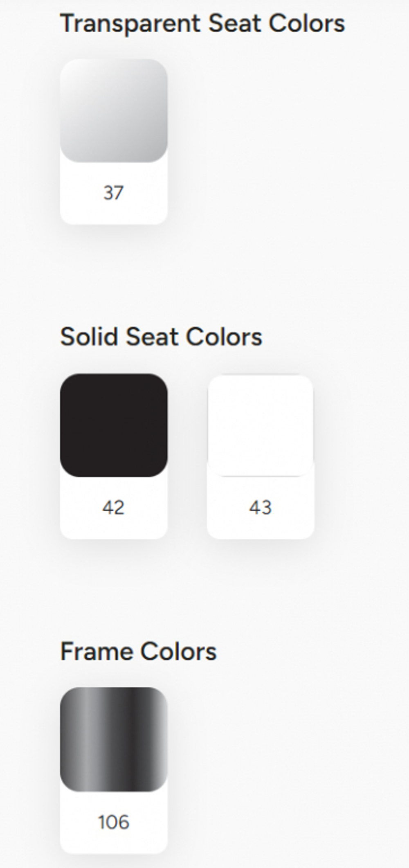Click the word "Colors" in Solid Seat Colors
The height and width of the screenshot is (868, 409).
224,337
